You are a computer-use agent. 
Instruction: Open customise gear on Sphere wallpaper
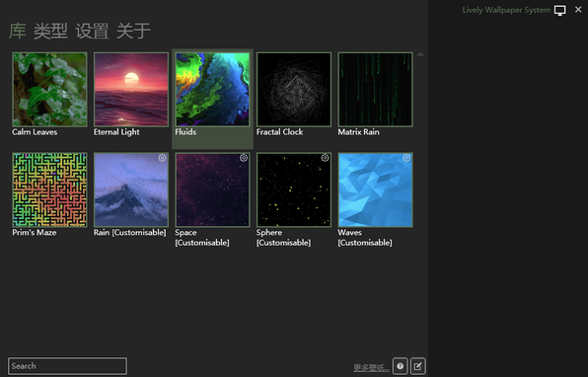point(325,158)
